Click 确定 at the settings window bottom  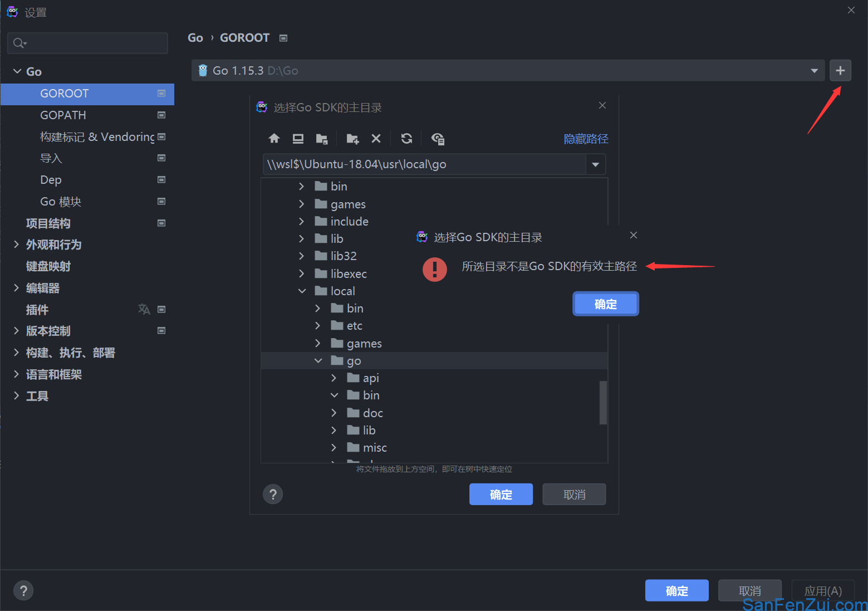click(677, 590)
